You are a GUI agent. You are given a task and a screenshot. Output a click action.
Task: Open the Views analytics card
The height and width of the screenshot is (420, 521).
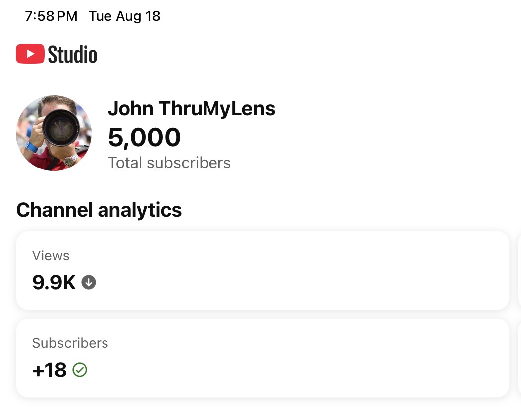point(263,270)
